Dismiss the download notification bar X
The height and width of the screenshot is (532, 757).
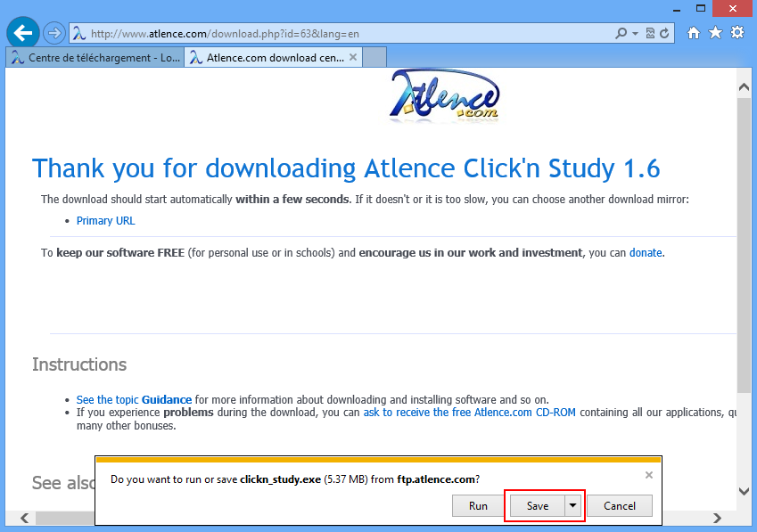[649, 475]
